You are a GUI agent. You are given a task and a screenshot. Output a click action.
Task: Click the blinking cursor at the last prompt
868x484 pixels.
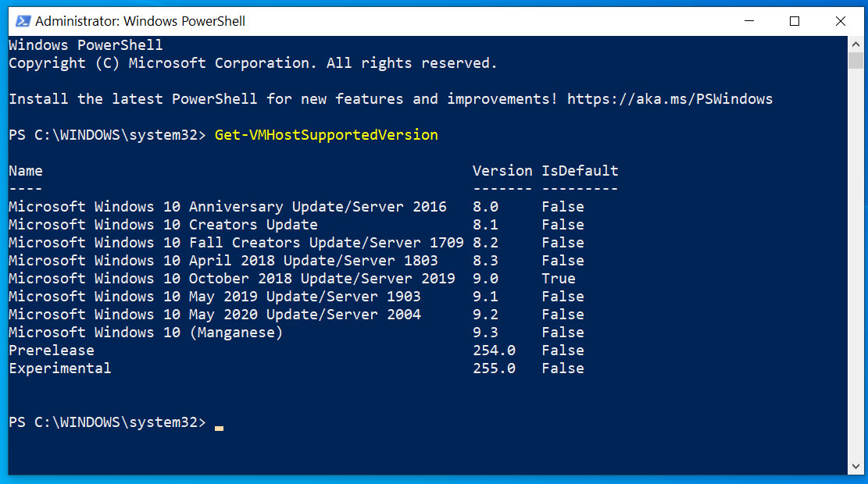(220, 428)
